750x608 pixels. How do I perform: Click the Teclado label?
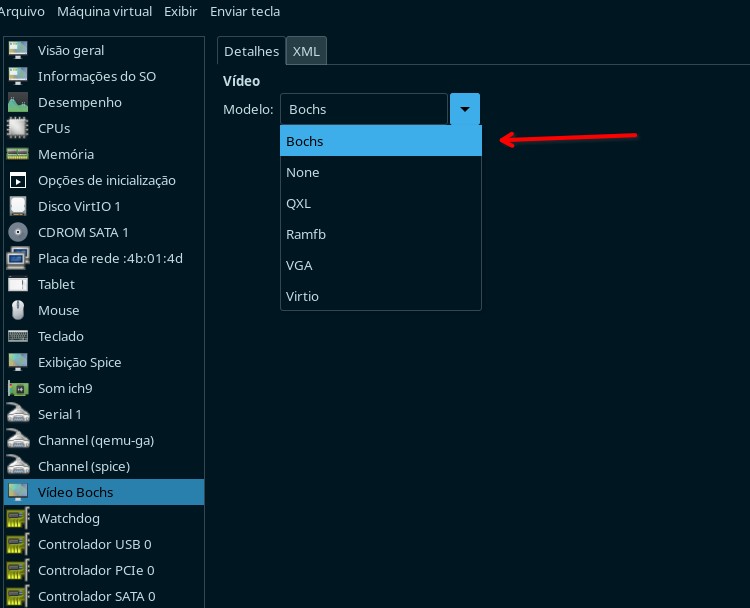coord(61,336)
